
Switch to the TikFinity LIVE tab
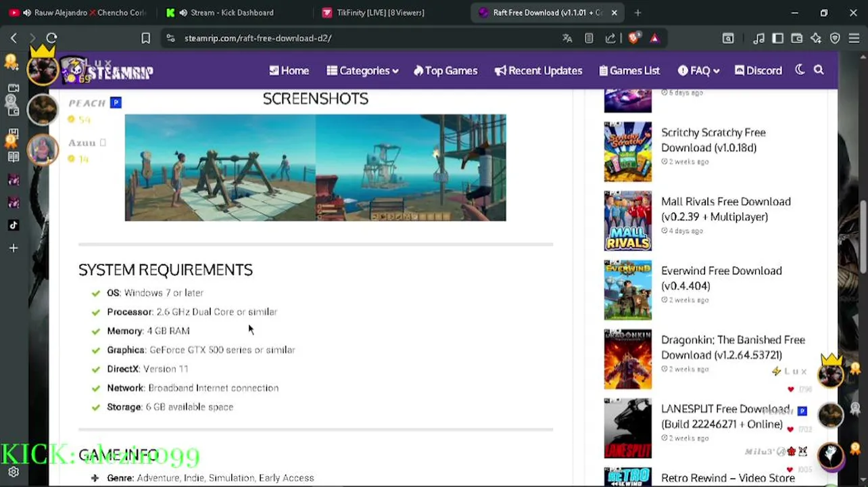[x=381, y=12]
